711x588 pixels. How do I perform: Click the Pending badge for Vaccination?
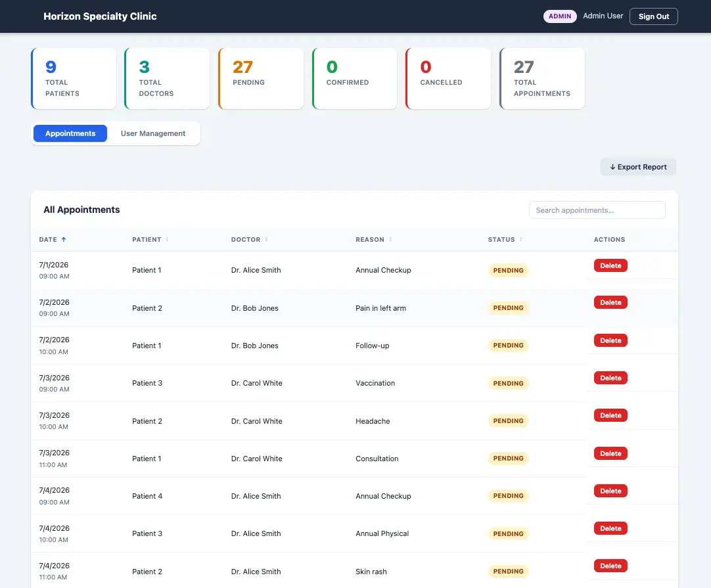[508, 383]
